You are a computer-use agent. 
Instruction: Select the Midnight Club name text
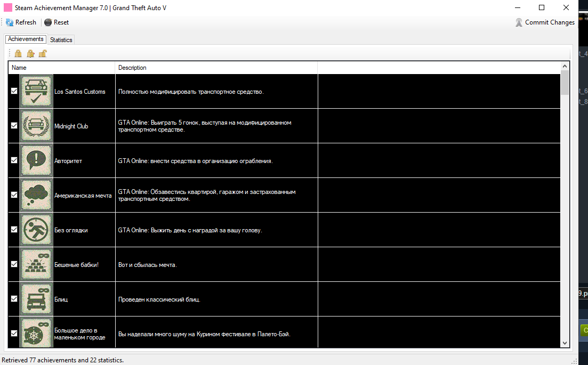(71, 126)
